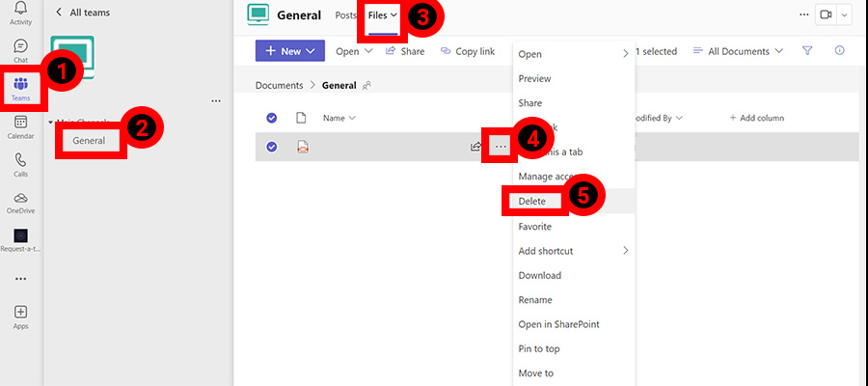
Task: Open the Activity bell icon
Action: [21, 13]
